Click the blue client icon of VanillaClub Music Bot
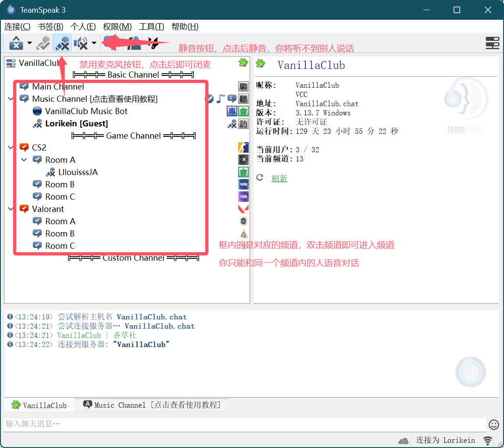The height and width of the screenshot is (448, 504). tap(37, 111)
